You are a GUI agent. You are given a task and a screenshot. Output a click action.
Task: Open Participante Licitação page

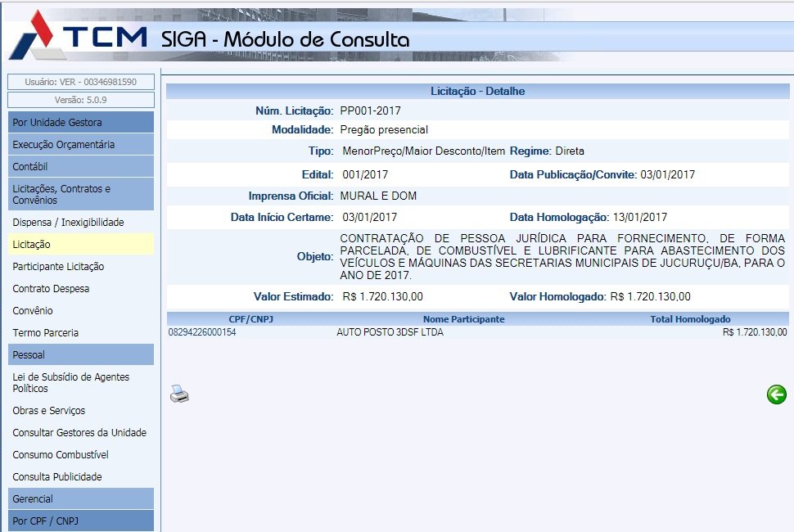(x=58, y=267)
